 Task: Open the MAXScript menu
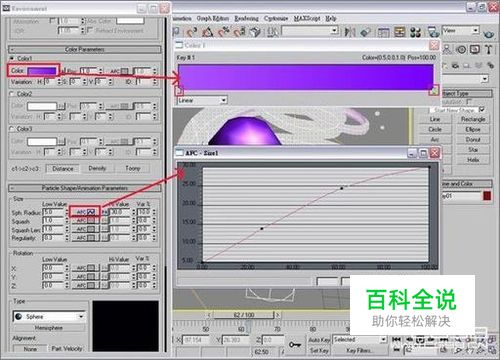(307, 18)
